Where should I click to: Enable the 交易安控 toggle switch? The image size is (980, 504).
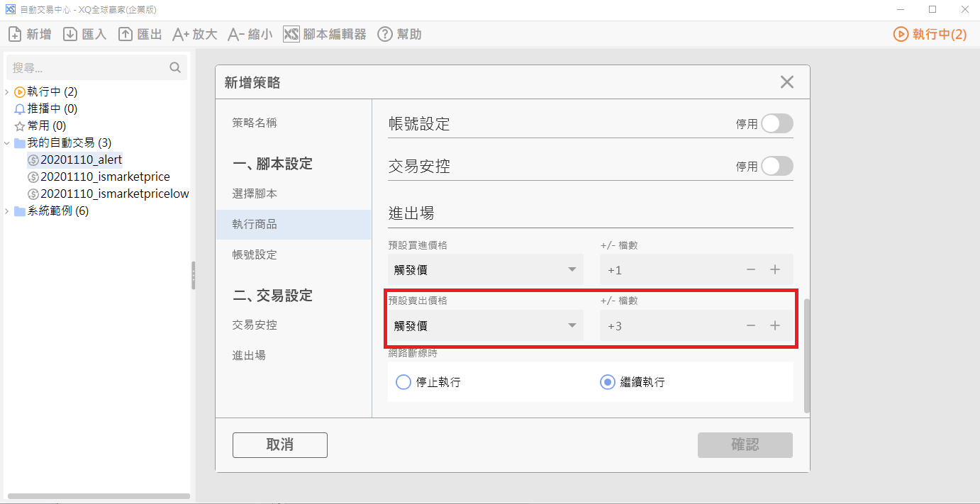(x=776, y=167)
